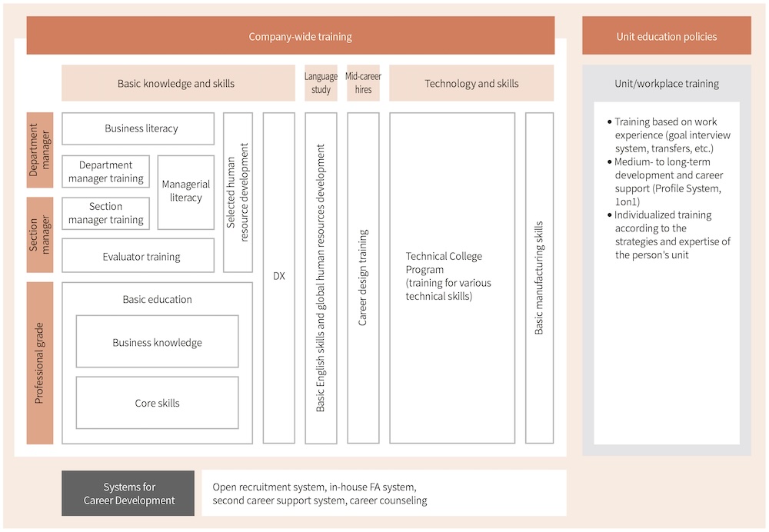Click the Department manager side label
Viewport: 769px width, 532px height.
coord(40,150)
